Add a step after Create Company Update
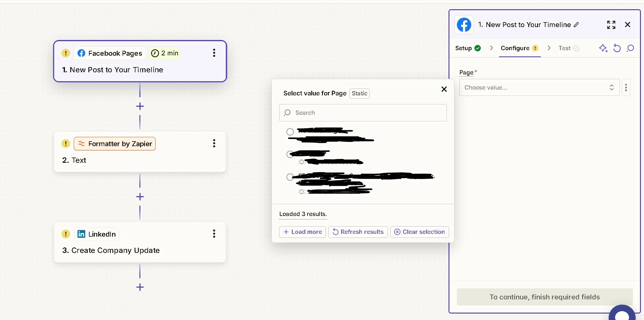644x320 pixels. point(140,287)
